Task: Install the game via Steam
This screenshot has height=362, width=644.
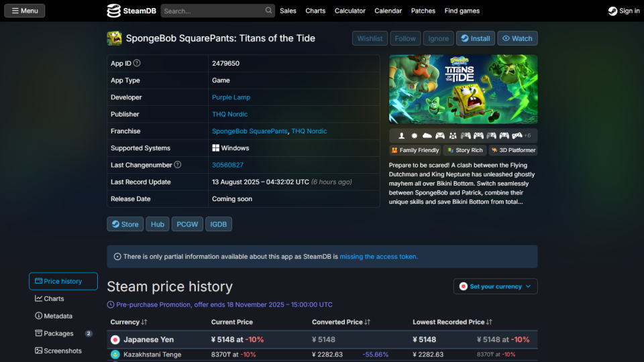Action: (x=475, y=38)
